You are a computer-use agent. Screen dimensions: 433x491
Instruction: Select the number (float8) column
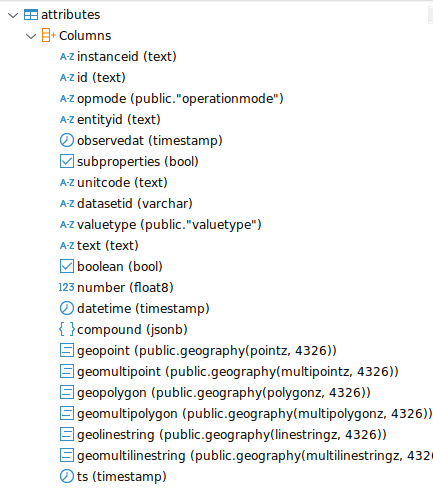click(125, 288)
